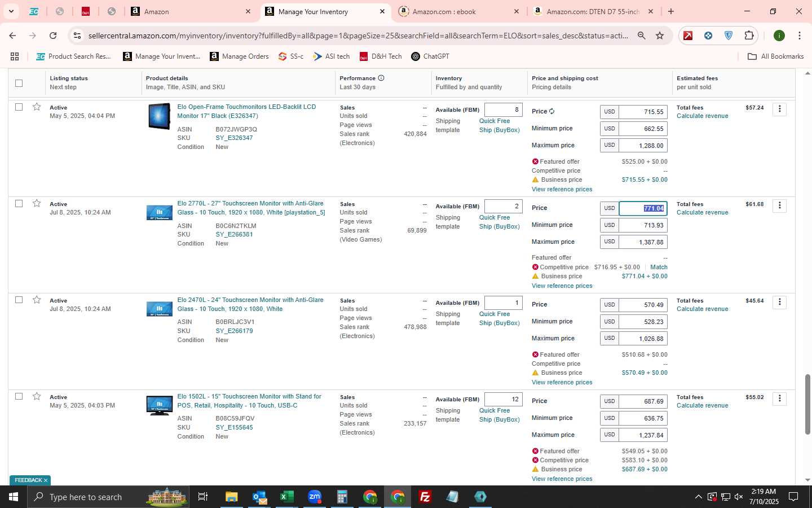The height and width of the screenshot is (508, 812).
Task: Open more actions menu for SY_E266179 row
Action: pyautogui.click(x=779, y=302)
